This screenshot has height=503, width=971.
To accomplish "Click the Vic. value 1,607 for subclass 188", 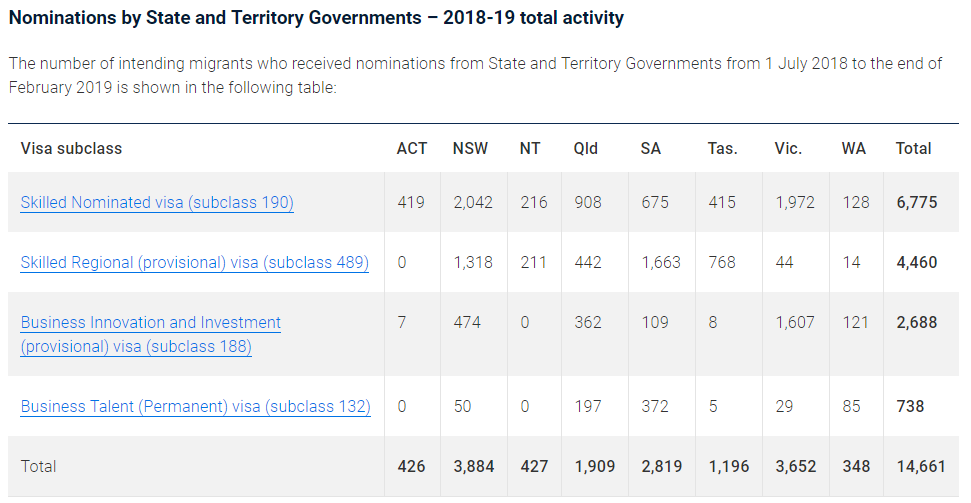I will click(x=795, y=323).
